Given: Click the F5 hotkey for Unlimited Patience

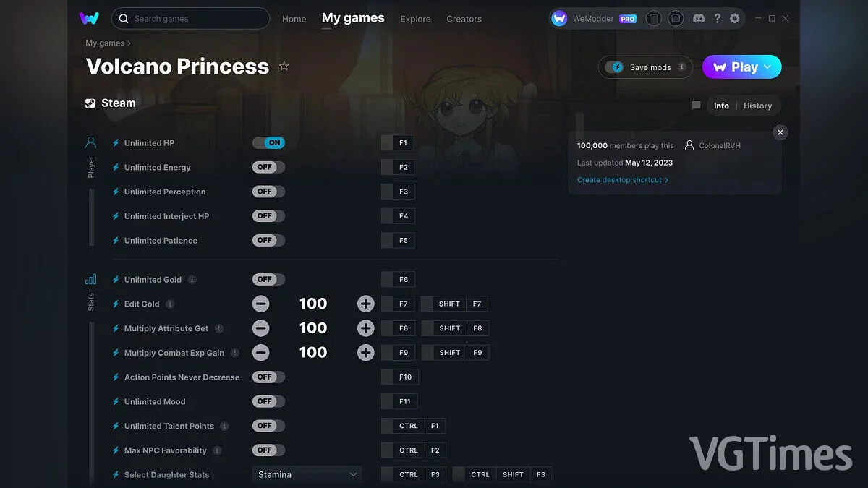Looking at the screenshot, I should (x=398, y=240).
